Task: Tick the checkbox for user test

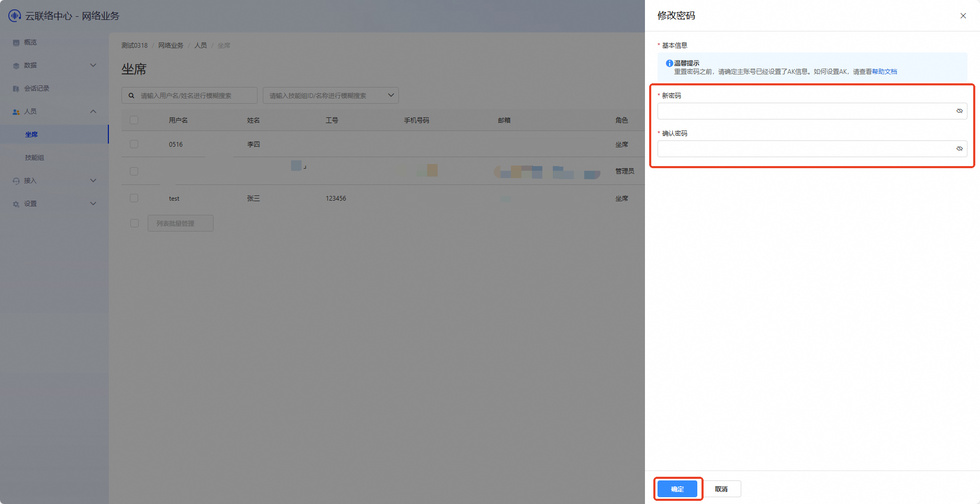Action: 134,198
